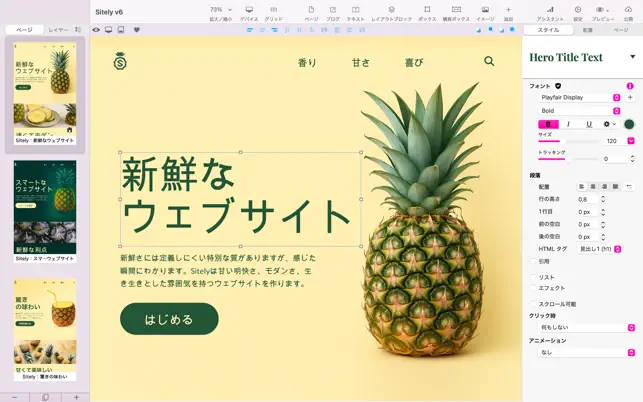Click the text direction icon beside alignment buttons
This screenshot has width=643, height=402.
tap(628, 187)
